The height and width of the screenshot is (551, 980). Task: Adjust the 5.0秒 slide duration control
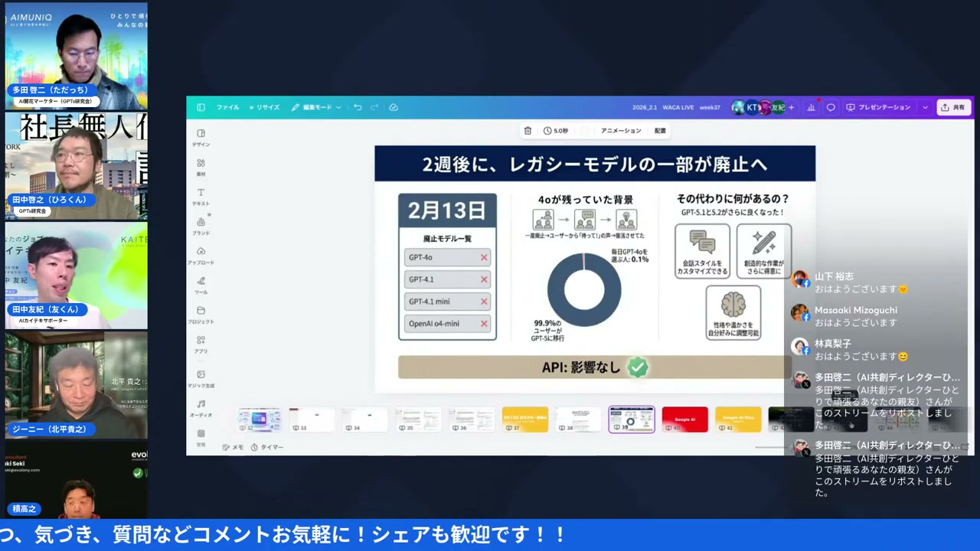point(557,130)
